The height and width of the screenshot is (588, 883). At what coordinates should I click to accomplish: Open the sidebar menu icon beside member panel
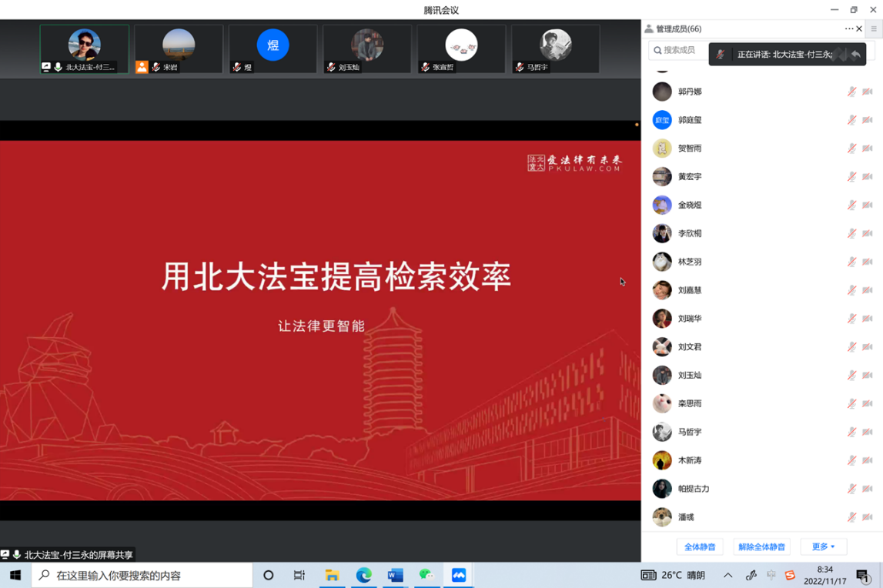pyautogui.click(x=874, y=28)
